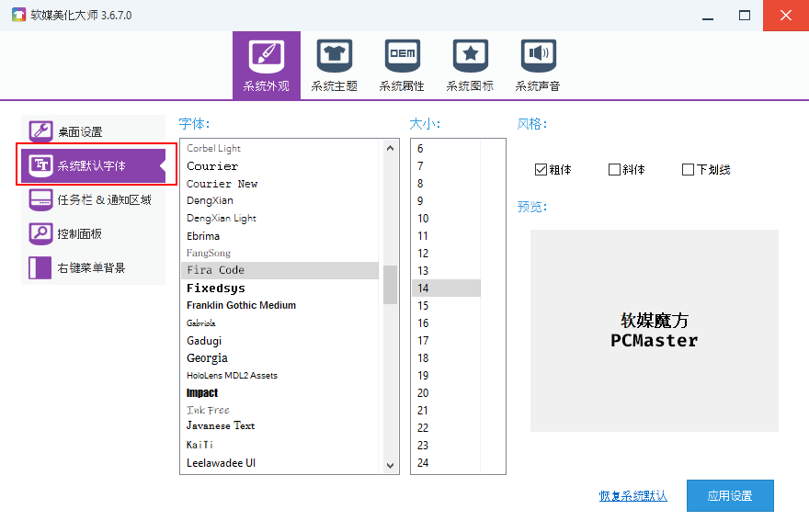The width and height of the screenshot is (809, 532).
Task: Enable the 斜体 italic checkbox
Action: pos(614,170)
